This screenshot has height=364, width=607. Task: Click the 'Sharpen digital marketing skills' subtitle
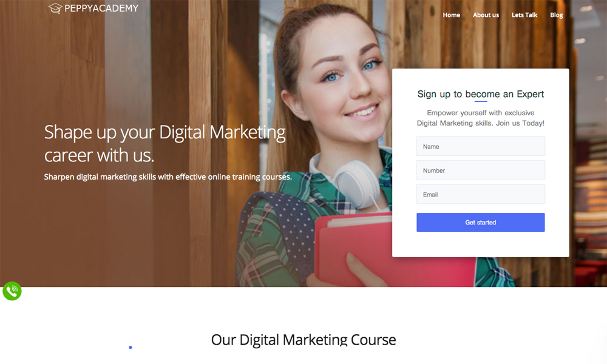168,177
